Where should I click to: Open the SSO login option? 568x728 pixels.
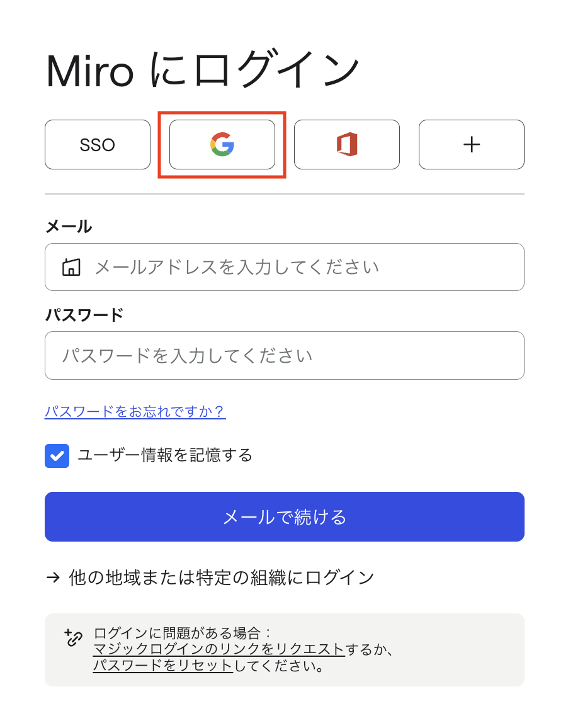[98, 144]
